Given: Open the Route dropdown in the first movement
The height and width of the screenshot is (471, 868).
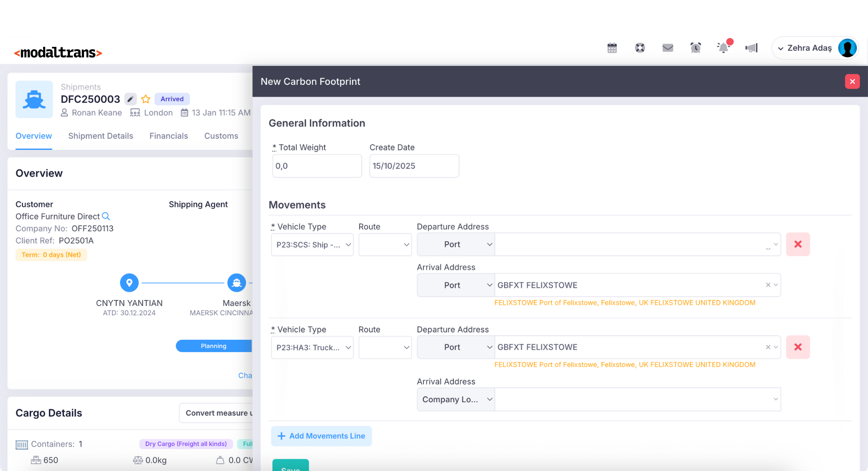Looking at the screenshot, I should pyautogui.click(x=385, y=244).
